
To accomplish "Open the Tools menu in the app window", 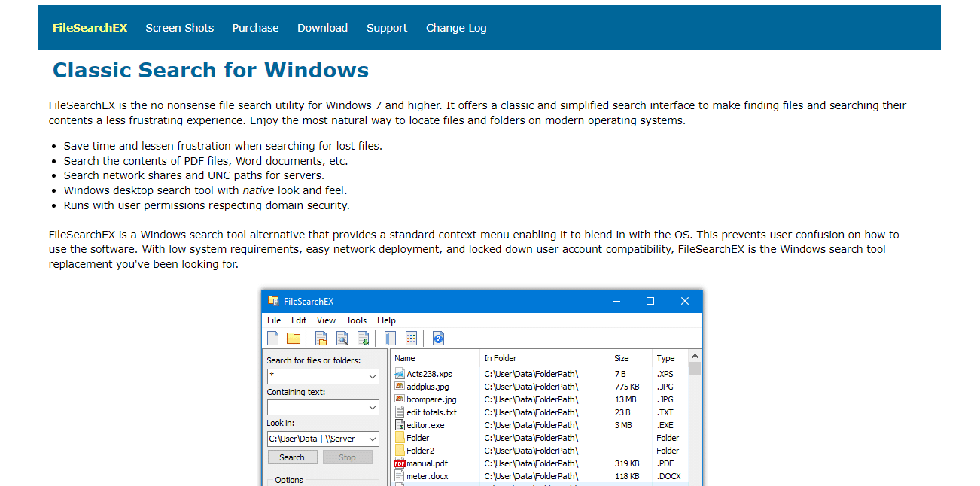I will [x=357, y=320].
